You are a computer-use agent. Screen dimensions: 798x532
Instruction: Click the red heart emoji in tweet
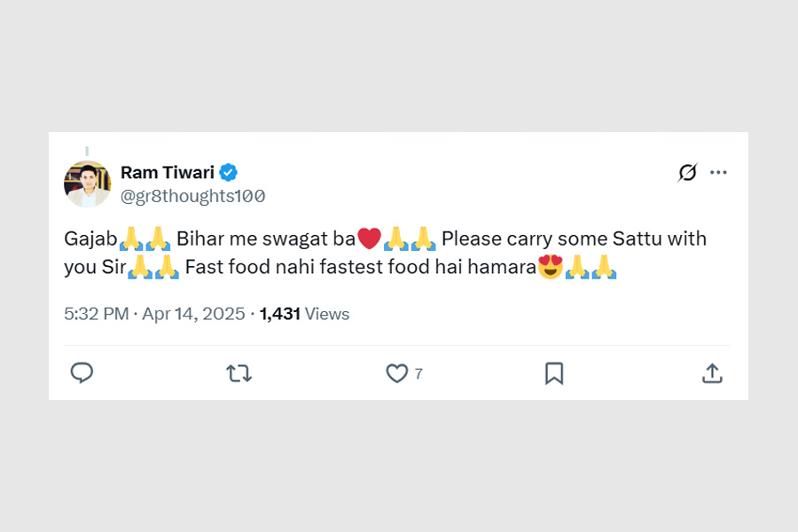[x=369, y=239]
